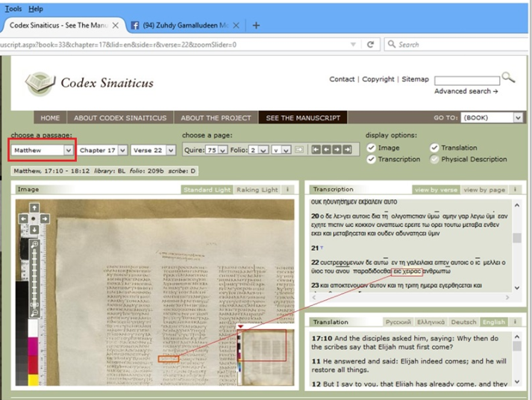Switch image to Raking Light
Screen dimensions: 532x400
point(257,190)
